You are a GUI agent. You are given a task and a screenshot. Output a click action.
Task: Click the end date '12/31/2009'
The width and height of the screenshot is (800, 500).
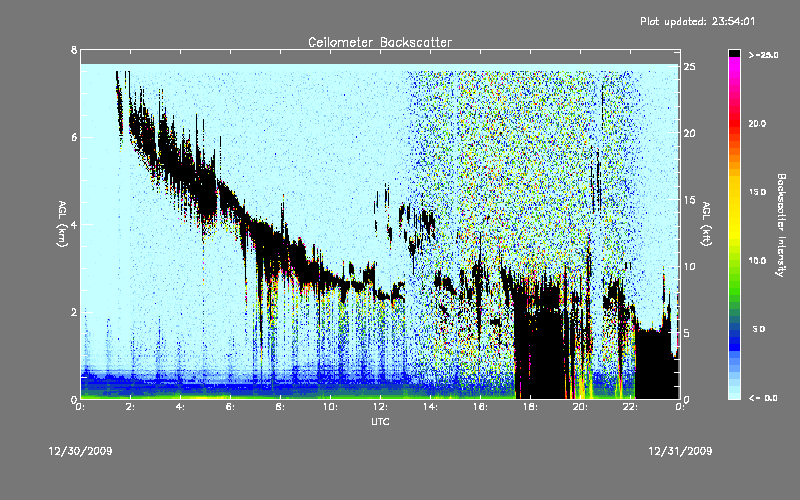click(x=680, y=451)
